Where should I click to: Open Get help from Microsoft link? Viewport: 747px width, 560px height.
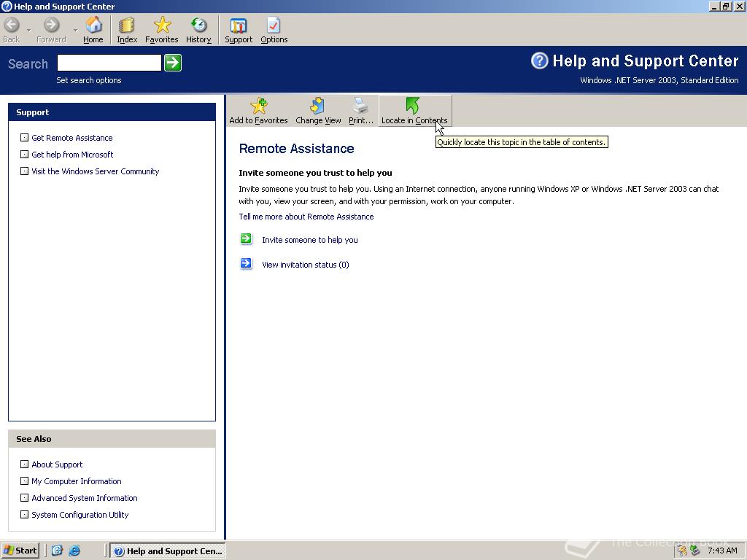[72, 155]
